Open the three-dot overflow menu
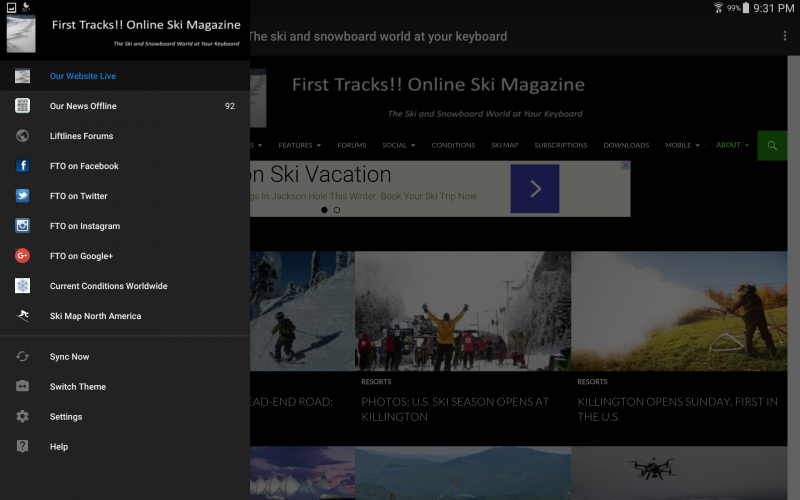 point(785,36)
